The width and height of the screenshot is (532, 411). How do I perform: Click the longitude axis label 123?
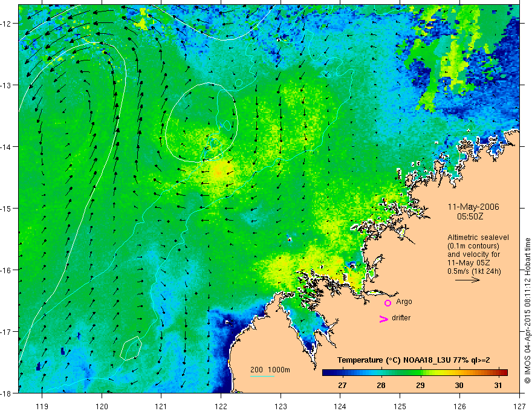pos(281,406)
